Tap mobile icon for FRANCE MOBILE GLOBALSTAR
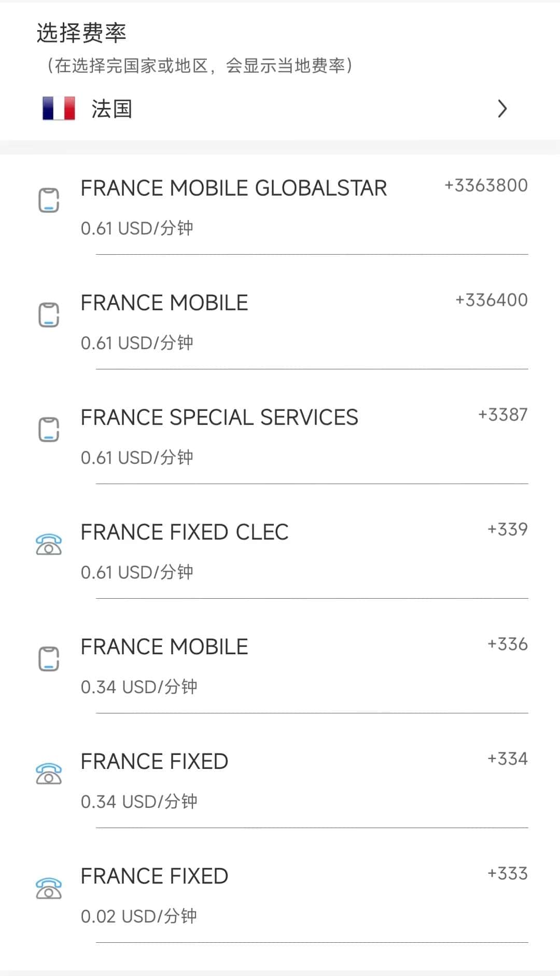 coord(49,200)
